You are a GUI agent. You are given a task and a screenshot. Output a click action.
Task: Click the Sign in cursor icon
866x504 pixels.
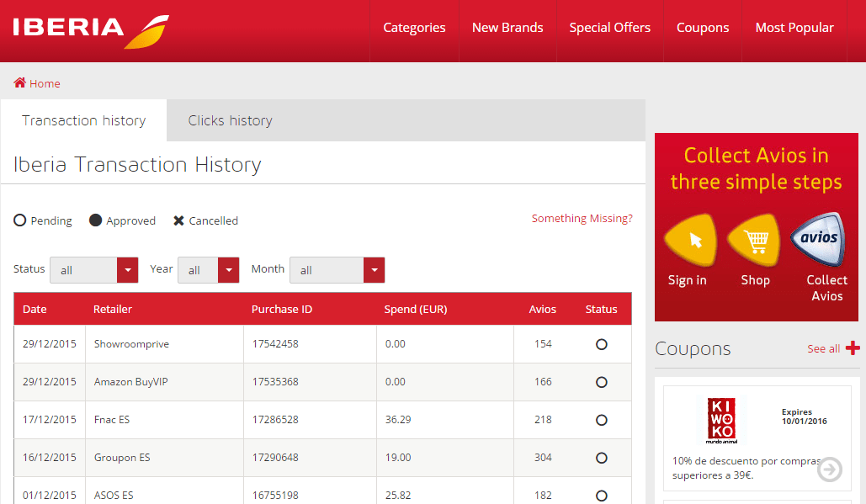tap(690, 240)
